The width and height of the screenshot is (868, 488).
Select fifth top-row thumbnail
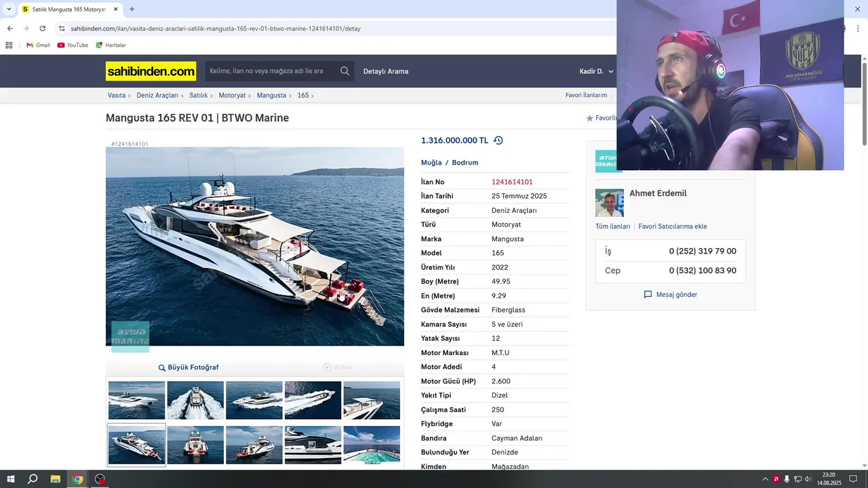click(372, 400)
